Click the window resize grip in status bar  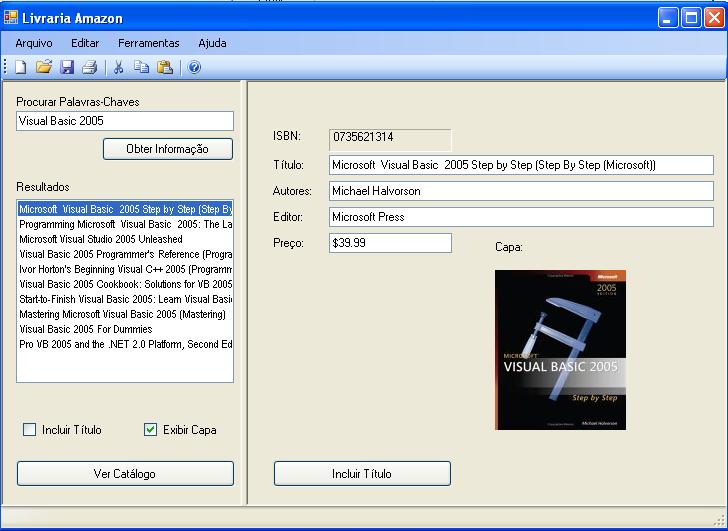coord(719,521)
